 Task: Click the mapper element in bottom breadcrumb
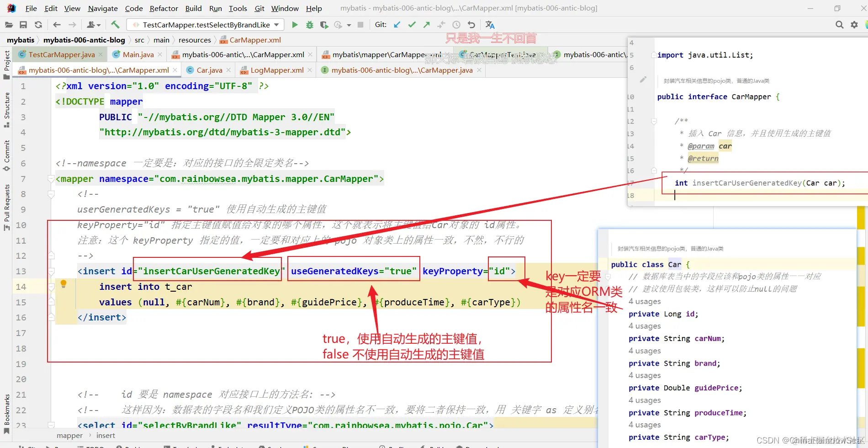point(69,436)
